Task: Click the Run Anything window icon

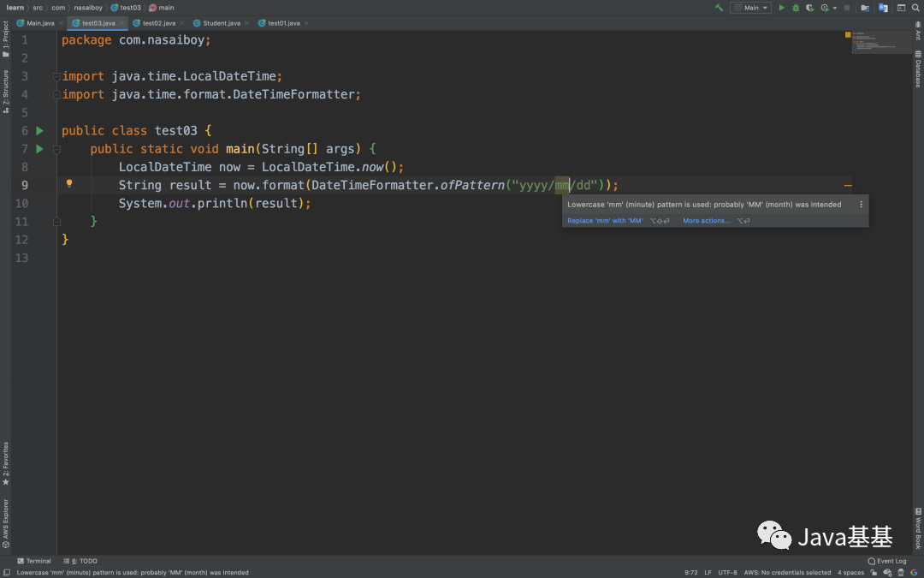Action: (x=901, y=8)
